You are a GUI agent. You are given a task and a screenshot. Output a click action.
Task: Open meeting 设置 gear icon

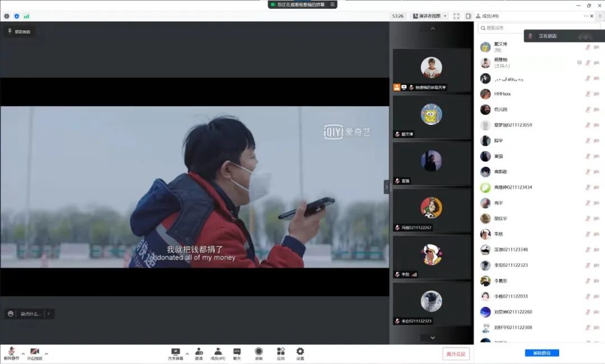[x=300, y=353]
